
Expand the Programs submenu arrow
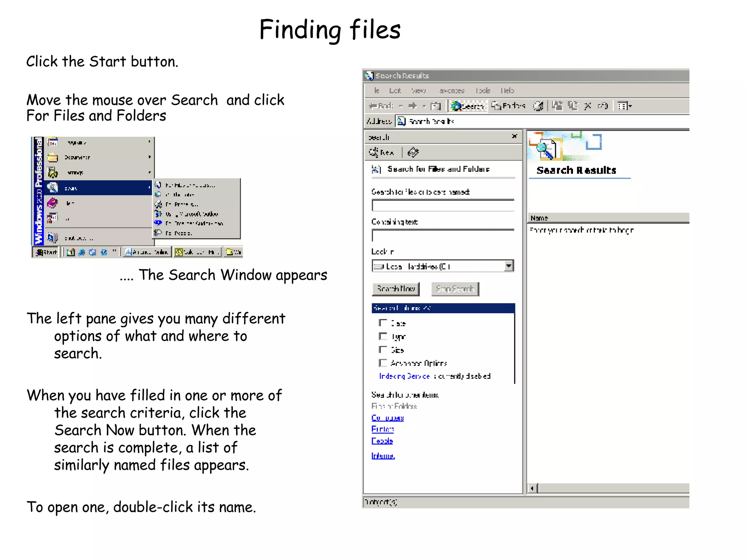(x=150, y=142)
